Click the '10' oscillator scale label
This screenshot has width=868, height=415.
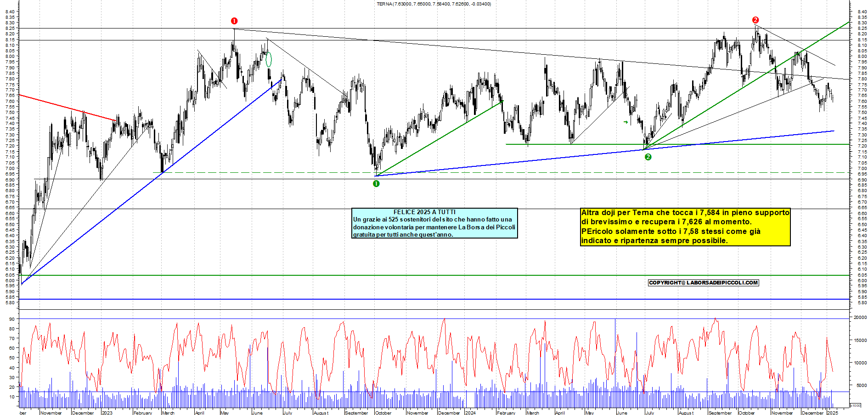tap(11, 396)
